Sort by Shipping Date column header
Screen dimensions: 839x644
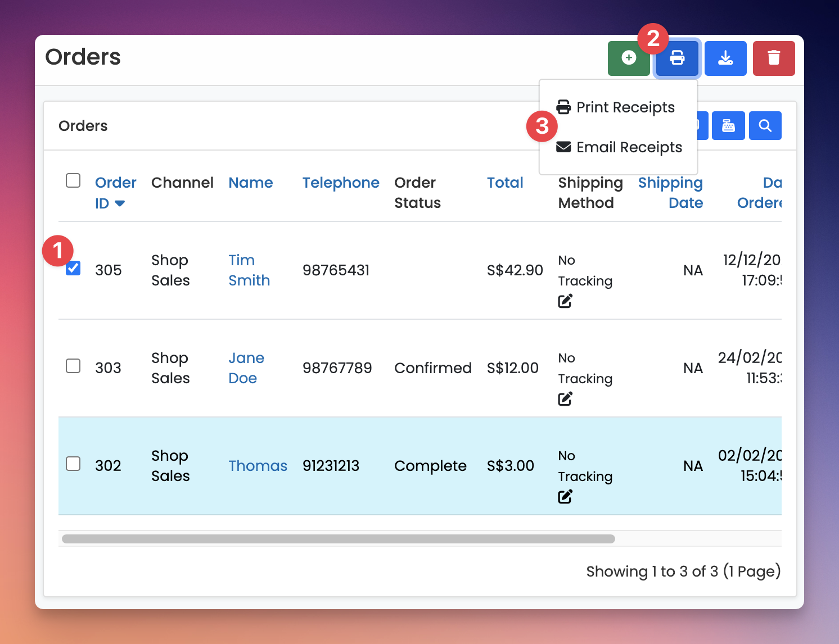(670, 193)
